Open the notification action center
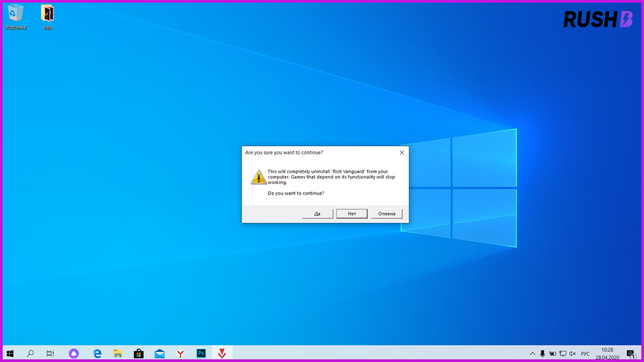This screenshot has width=644, height=362. point(631,353)
